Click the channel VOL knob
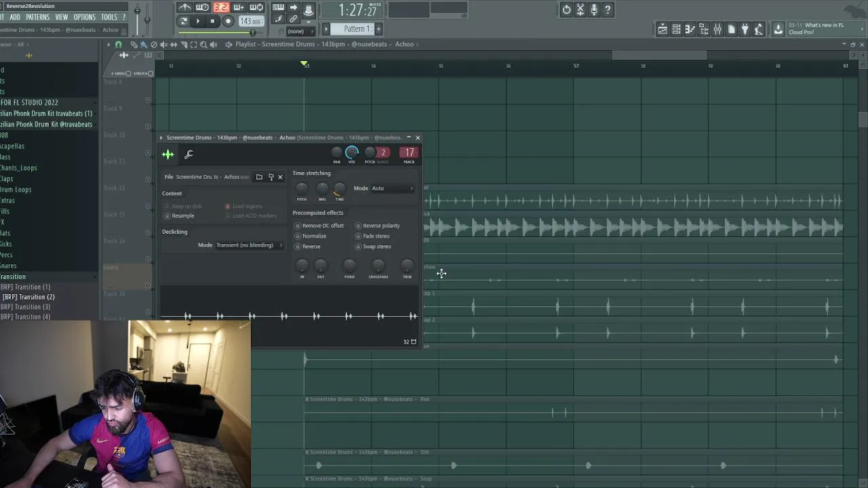This screenshot has height=488, width=868. coord(351,152)
